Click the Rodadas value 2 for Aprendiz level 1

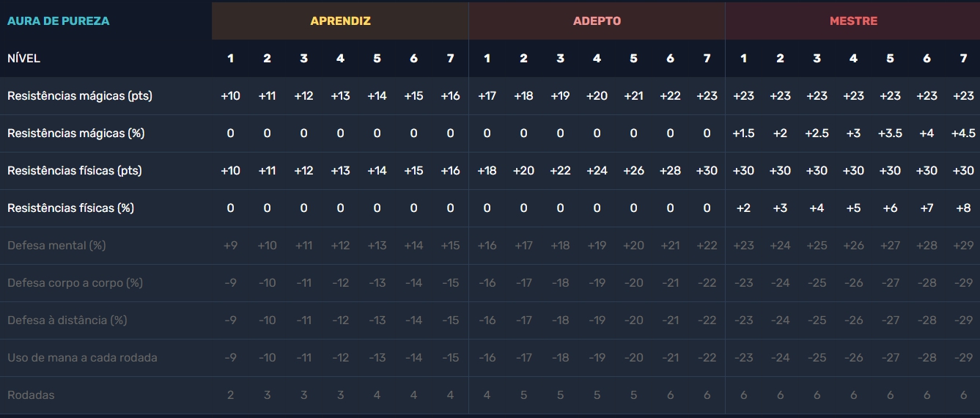230,395
